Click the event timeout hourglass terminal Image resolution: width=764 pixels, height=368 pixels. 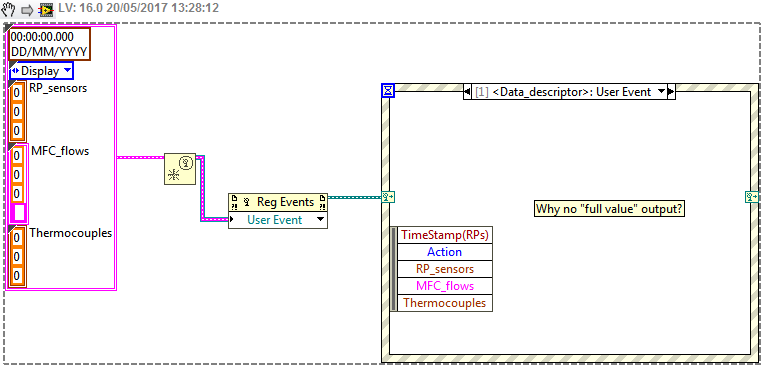pos(388,90)
